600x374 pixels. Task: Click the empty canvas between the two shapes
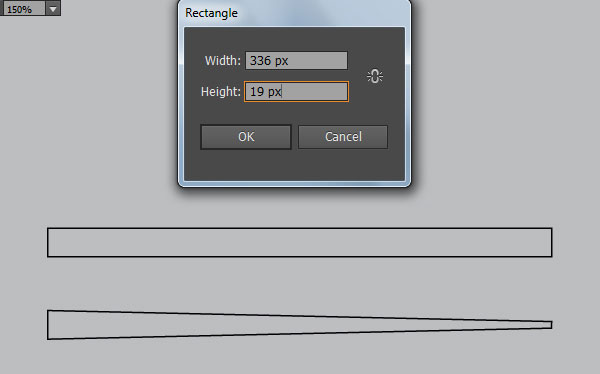300,283
